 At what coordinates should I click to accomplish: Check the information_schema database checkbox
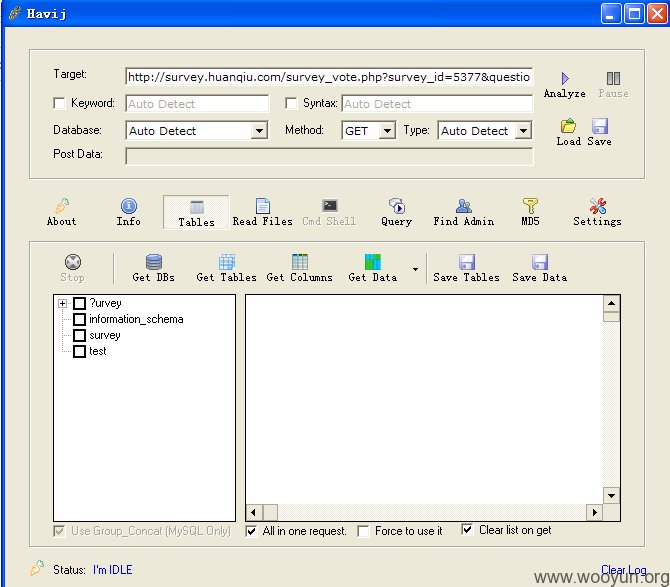pyautogui.click(x=79, y=319)
